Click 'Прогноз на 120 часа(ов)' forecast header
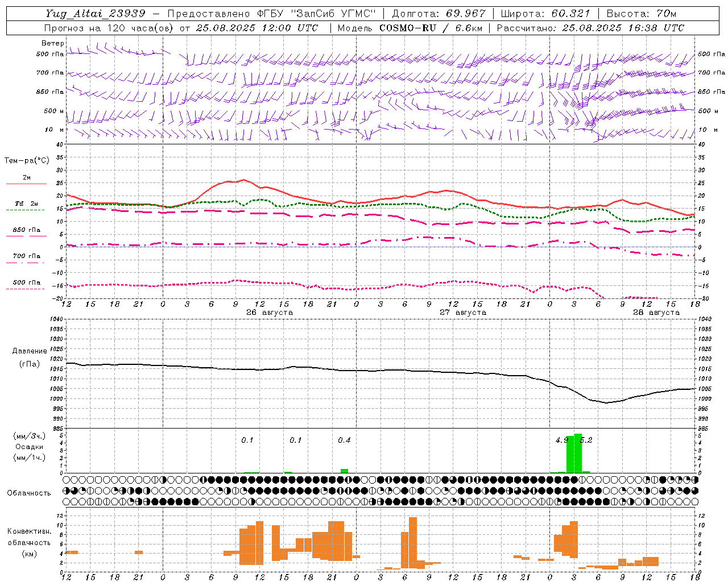Viewport: 728px width, 582px height. click(x=109, y=28)
